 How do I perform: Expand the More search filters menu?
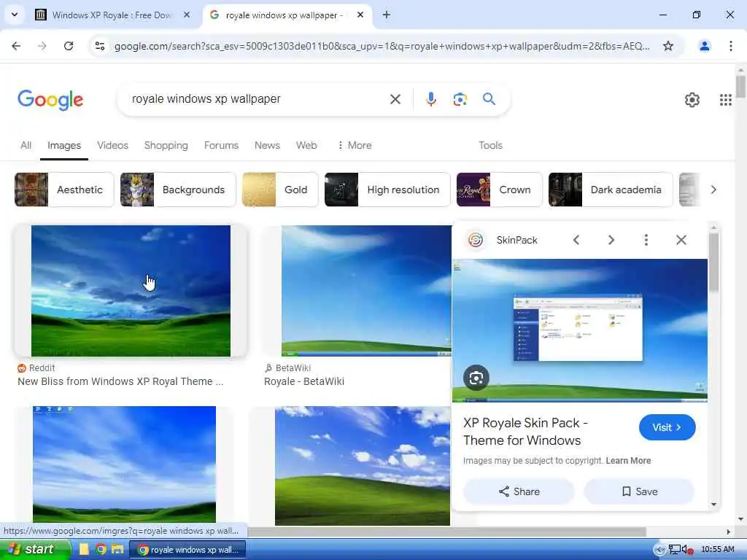(355, 145)
